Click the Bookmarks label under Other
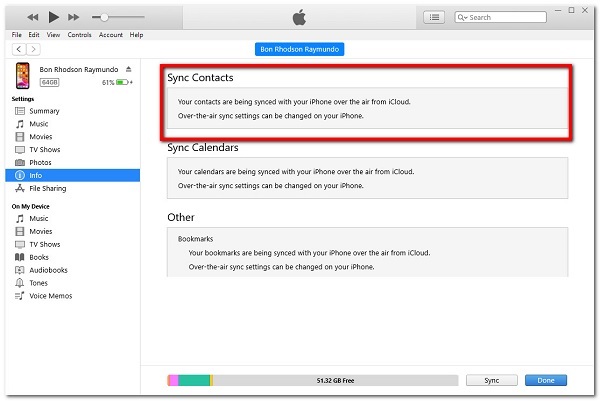This screenshot has width=600, height=401. click(196, 239)
